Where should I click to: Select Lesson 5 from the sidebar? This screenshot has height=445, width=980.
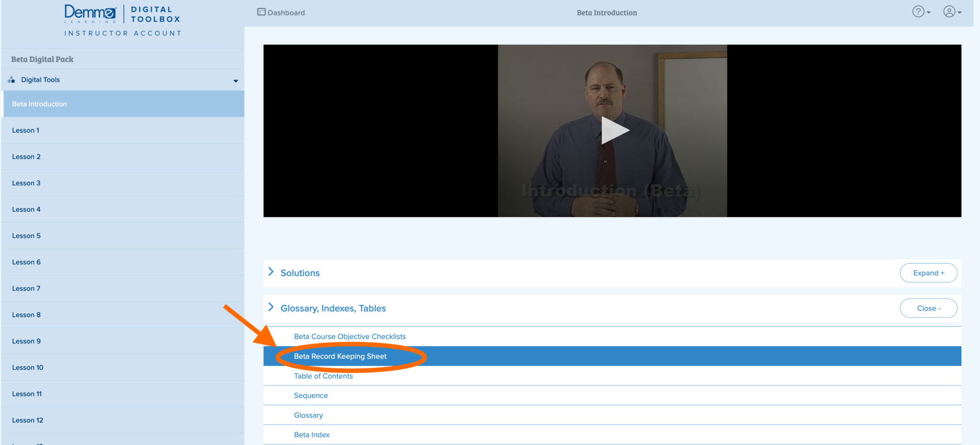(26, 235)
